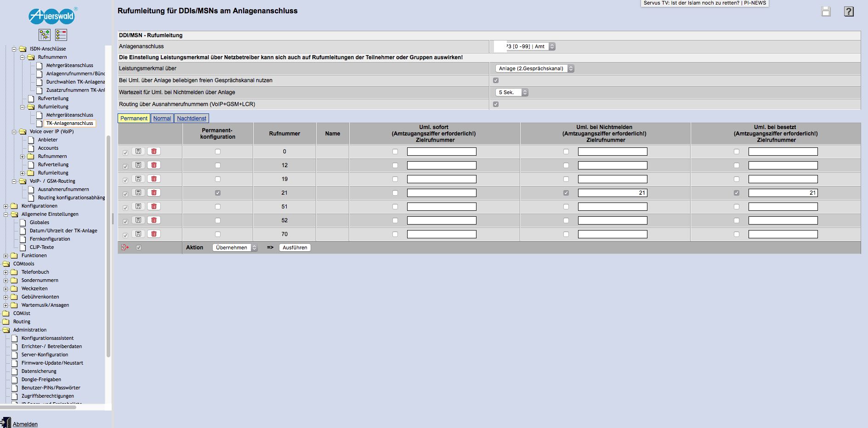This screenshot has width=868, height=428.
Task: Toggle Permanentkonfiguration checkbox for Rufnummer 21
Action: click(x=218, y=193)
